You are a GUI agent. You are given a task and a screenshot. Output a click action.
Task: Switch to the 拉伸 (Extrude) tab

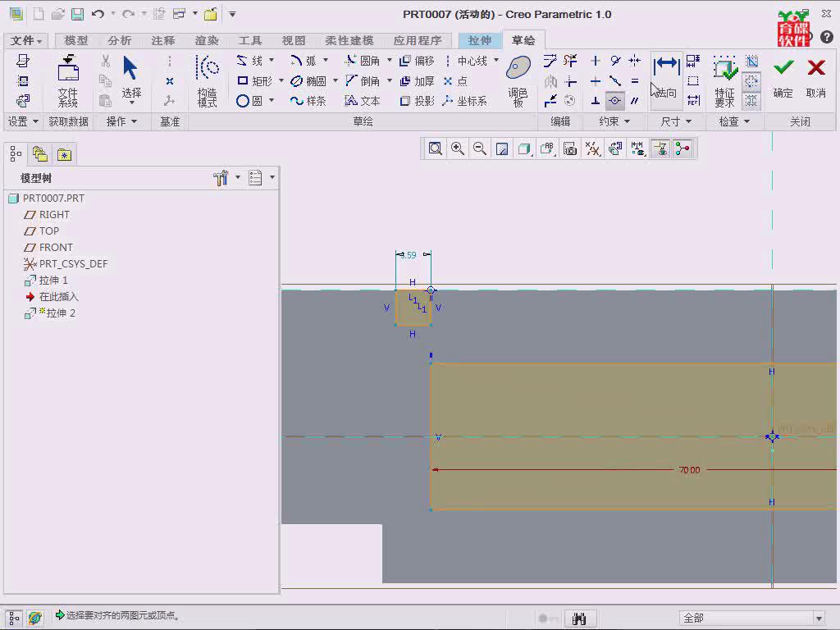coord(479,40)
